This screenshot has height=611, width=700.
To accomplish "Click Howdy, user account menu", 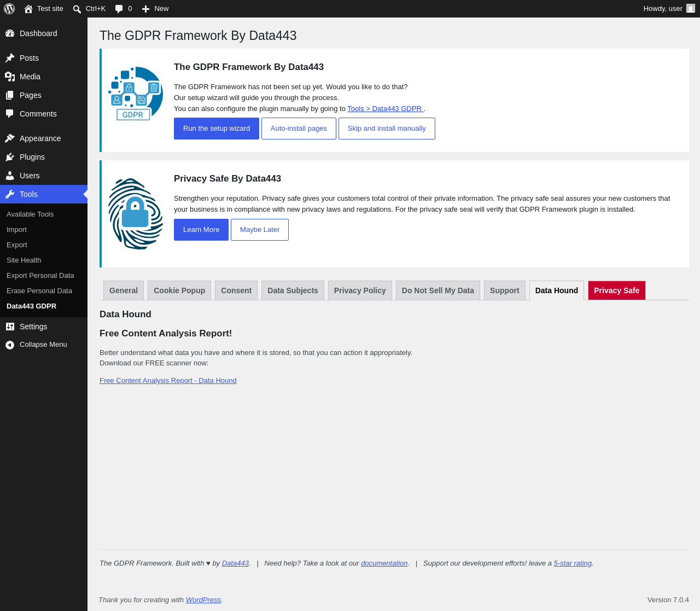I will [x=669, y=9].
